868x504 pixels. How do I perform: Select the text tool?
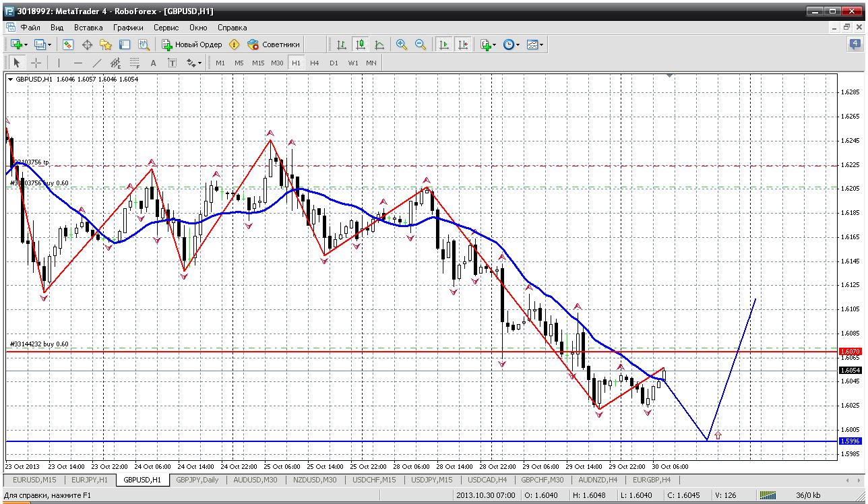153,63
